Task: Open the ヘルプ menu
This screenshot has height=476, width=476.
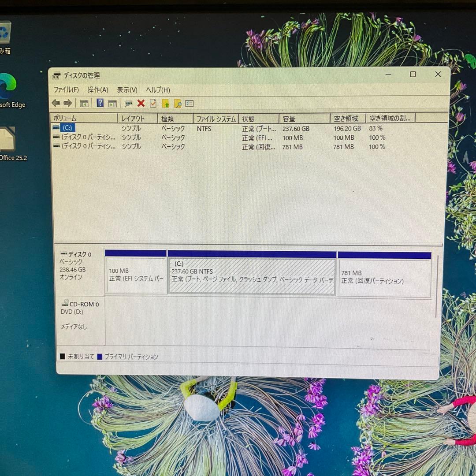Action: [x=159, y=90]
